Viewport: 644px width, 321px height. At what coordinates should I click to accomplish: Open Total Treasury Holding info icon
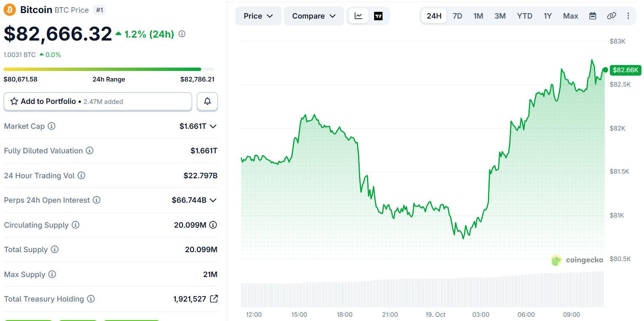(91, 299)
